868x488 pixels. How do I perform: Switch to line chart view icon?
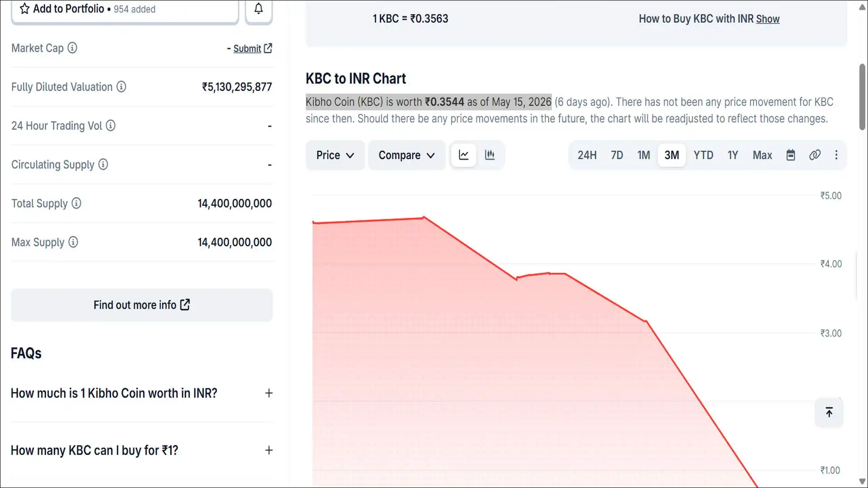pyautogui.click(x=464, y=155)
